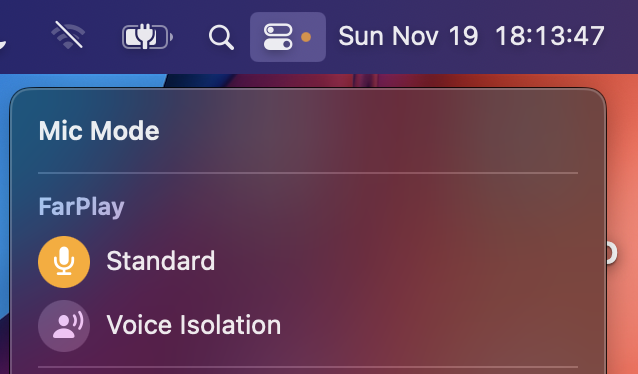Open the Wi-Fi status menu icon
The width and height of the screenshot is (638, 374).
coord(68,35)
